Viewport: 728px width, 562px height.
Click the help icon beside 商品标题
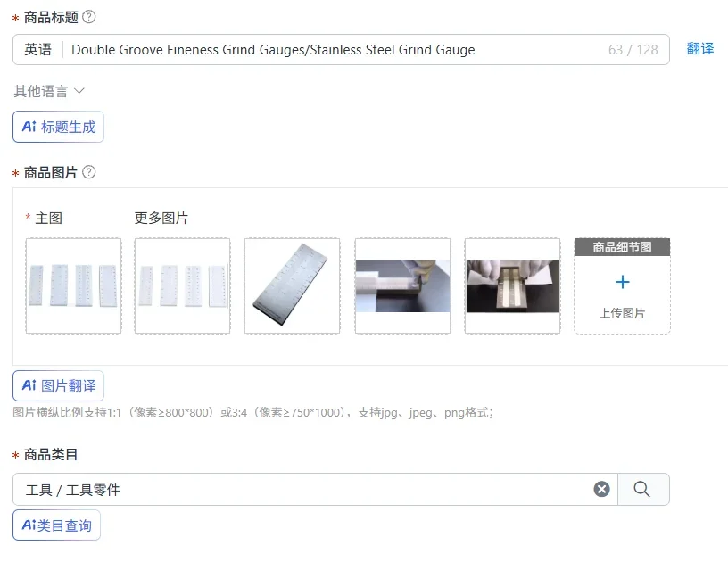pyautogui.click(x=88, y=17)
